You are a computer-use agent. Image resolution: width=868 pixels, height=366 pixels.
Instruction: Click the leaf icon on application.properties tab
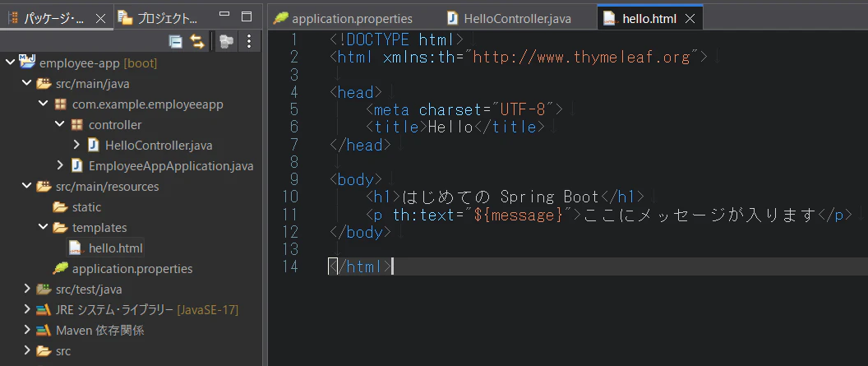(x=280, y=18)
